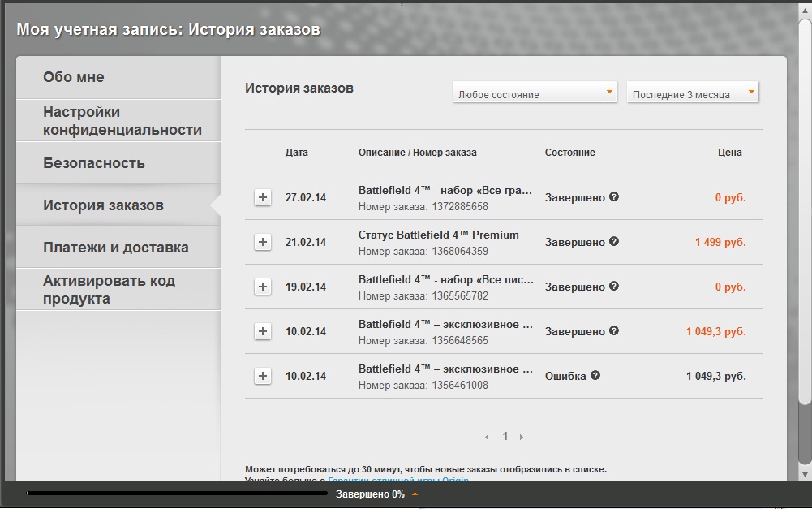Click the Дата column header
This screenshot has height=509, width=812.
pos(296,153)
